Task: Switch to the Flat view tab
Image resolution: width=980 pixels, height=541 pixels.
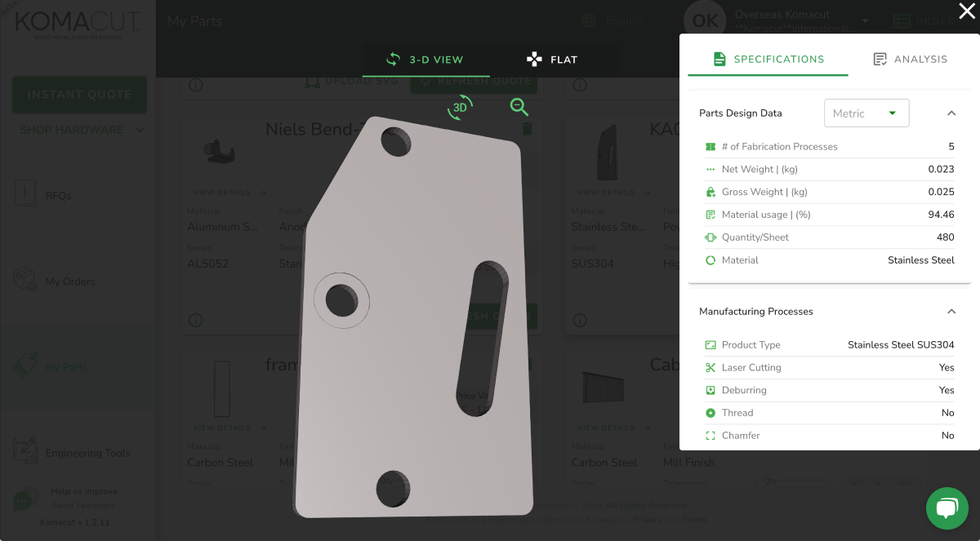Action: coord(552,59)
